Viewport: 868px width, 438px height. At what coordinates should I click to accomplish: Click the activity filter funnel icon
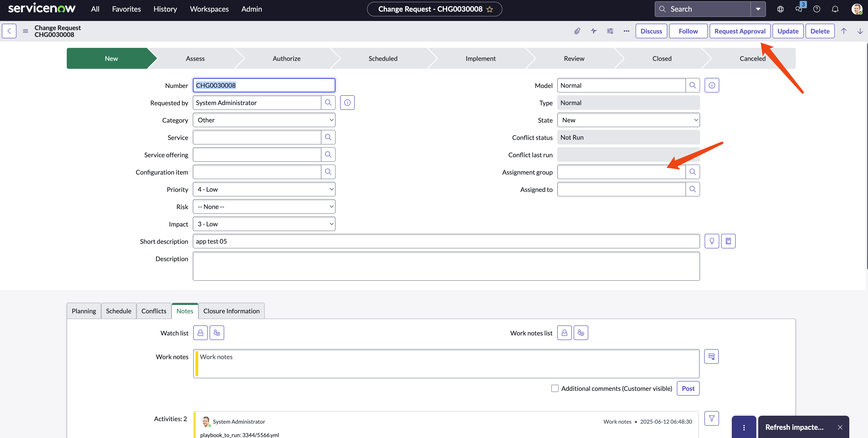(x=711, y=418)
